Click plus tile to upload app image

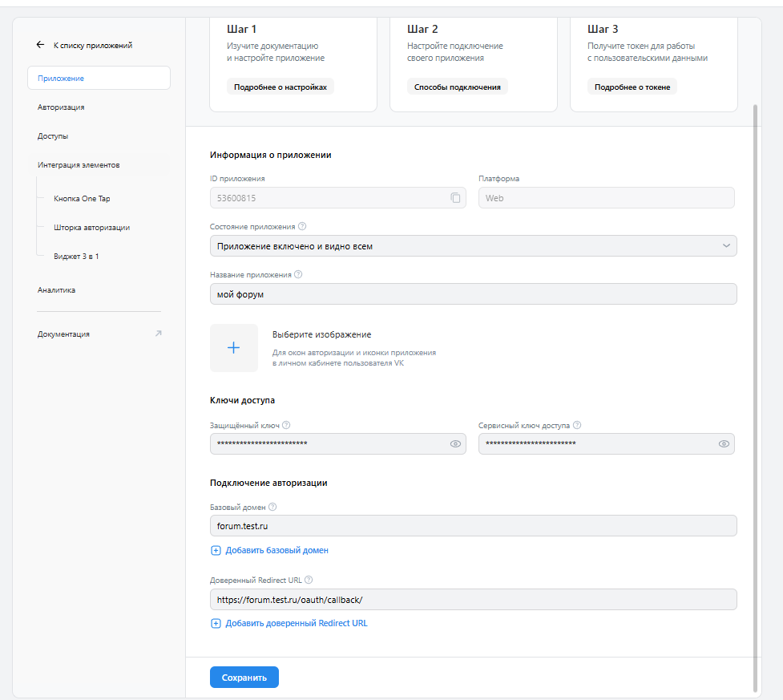point(234,348)
